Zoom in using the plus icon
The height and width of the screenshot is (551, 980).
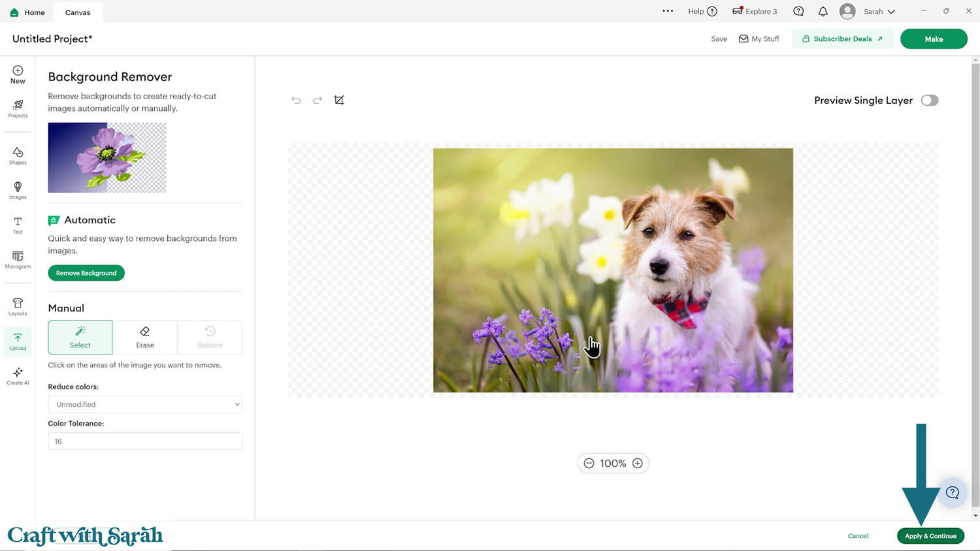point(638,464)
